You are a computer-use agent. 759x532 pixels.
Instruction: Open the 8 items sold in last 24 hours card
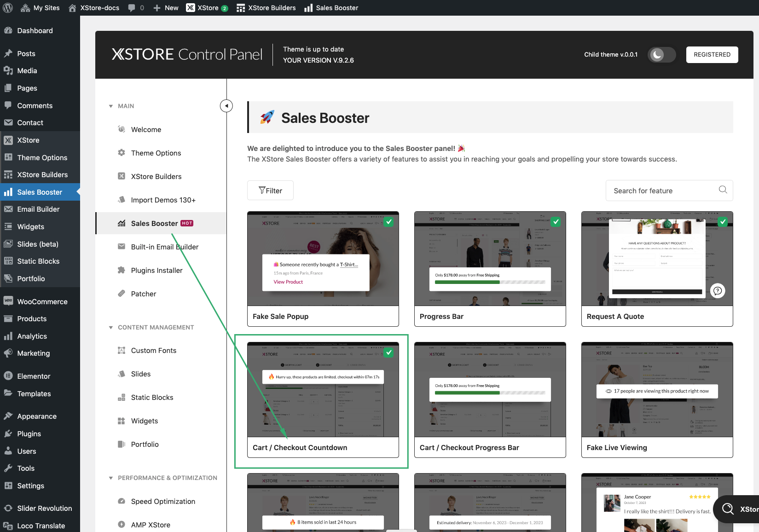coord(323,503)
